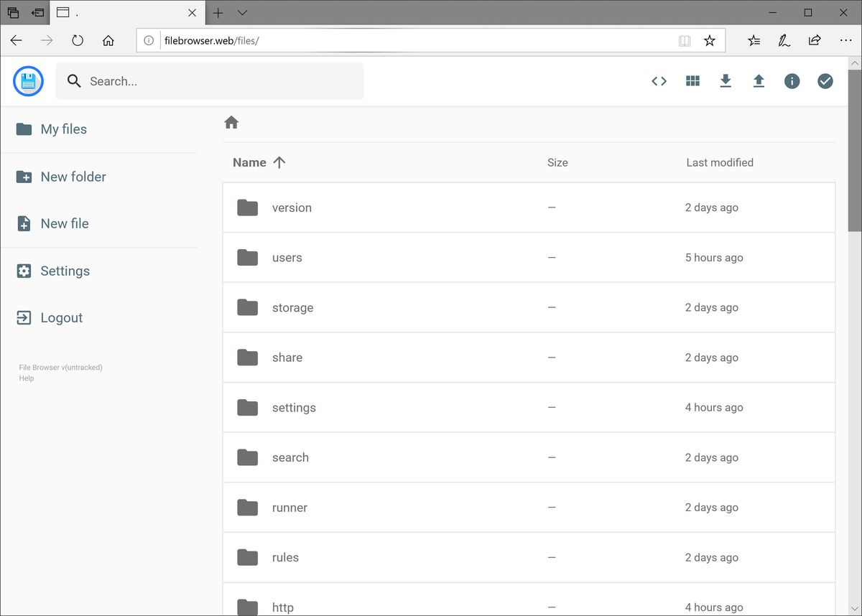Click the upload icon in the toolbar
Viewport: 862px width, 616px height.
(x=759, y=81)
